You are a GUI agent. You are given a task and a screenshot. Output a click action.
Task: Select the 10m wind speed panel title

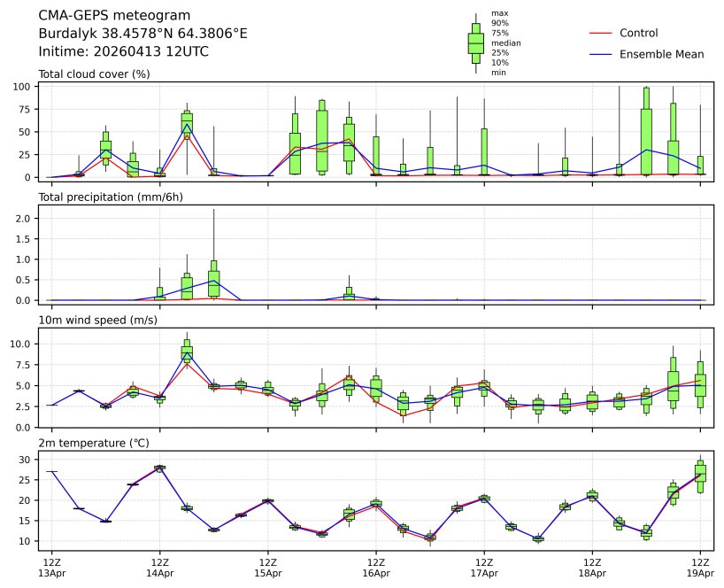(x=97, y=320)
